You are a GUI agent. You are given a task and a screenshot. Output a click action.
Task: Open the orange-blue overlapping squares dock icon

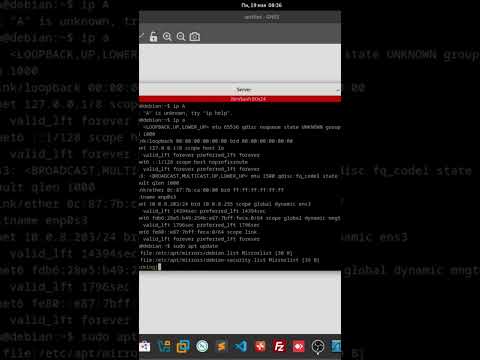click(x=183, y=347)
